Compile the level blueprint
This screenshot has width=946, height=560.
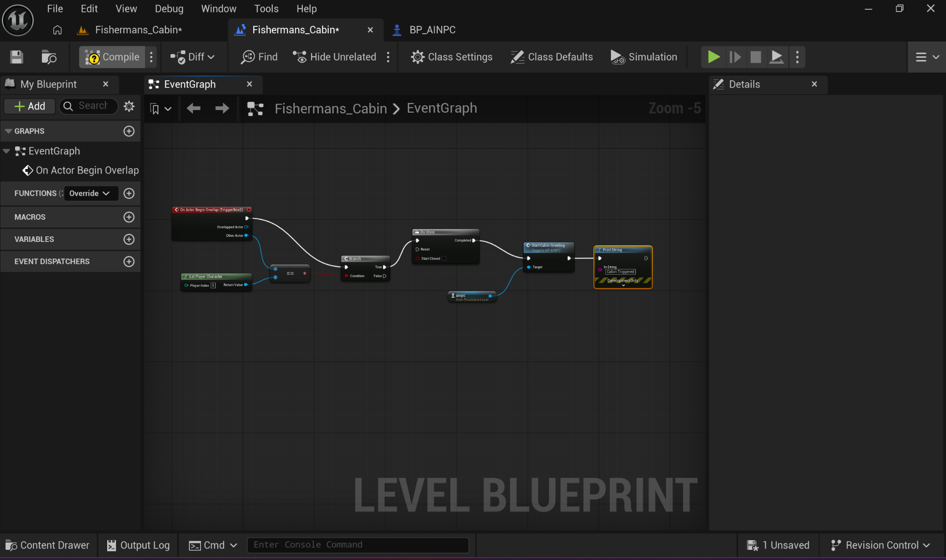pyautogui.click(x=112, y=57)
